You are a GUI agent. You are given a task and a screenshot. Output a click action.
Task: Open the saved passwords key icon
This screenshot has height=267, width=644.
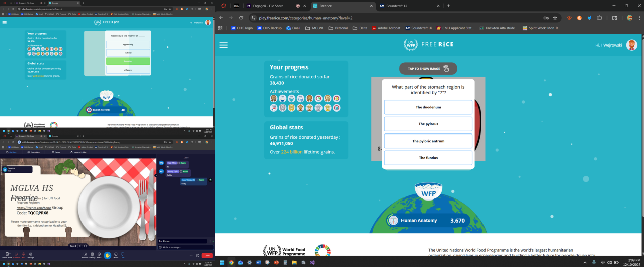tap(546, 18)
